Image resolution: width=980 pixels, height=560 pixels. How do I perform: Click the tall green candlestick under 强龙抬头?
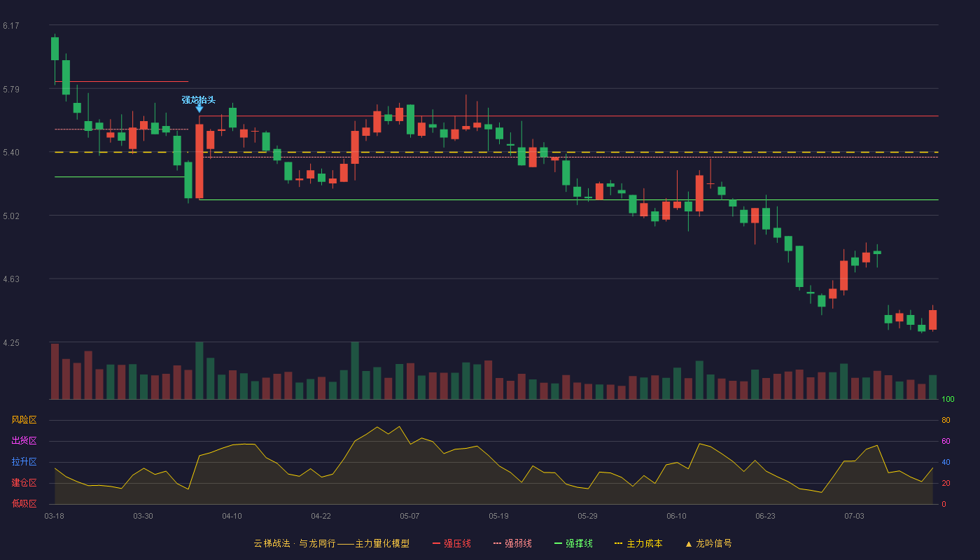(x=188, y=181)
